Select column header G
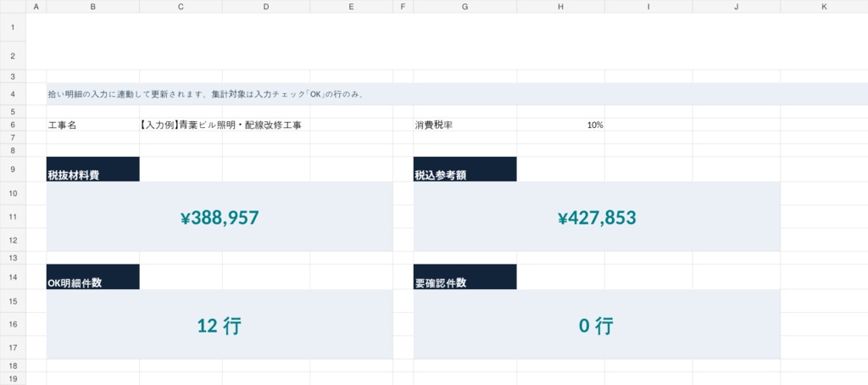Viewport: 868px width, 385px height. coord(465,7)
